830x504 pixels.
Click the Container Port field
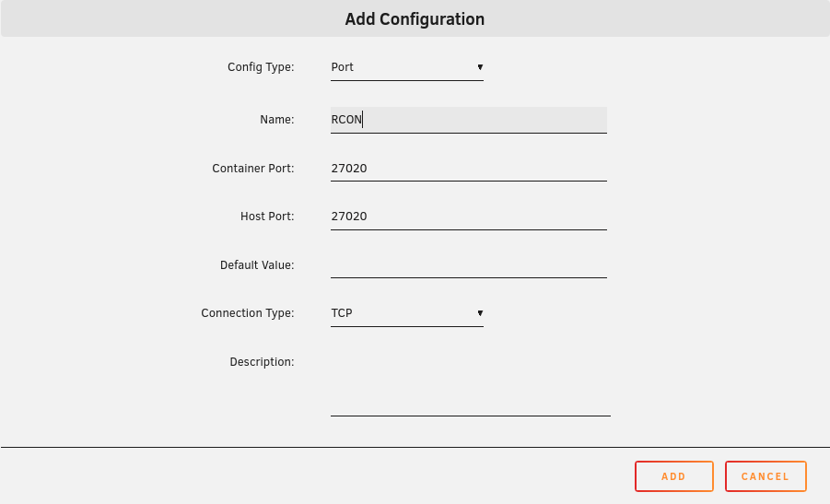point(469,169)
